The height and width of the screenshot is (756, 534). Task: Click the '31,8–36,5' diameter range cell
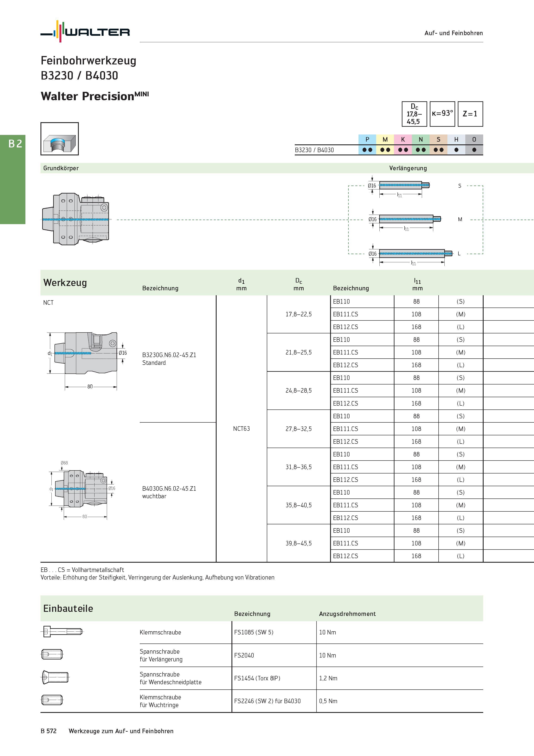point(299,467)
